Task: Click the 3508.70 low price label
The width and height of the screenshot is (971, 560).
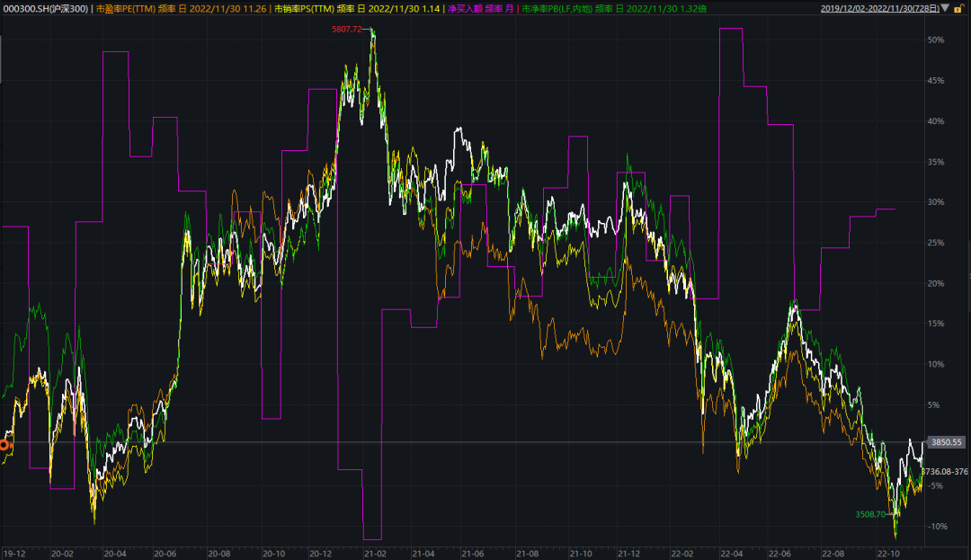Action: point(870,514)
